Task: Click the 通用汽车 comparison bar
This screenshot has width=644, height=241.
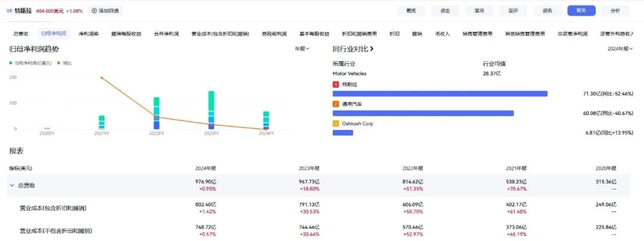Action: tap(423, 113)
